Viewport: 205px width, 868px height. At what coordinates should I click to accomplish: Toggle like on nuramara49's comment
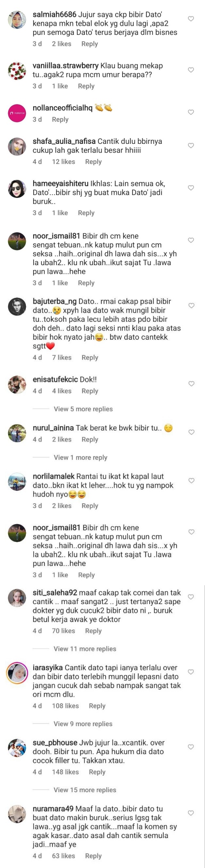[191, 813]
